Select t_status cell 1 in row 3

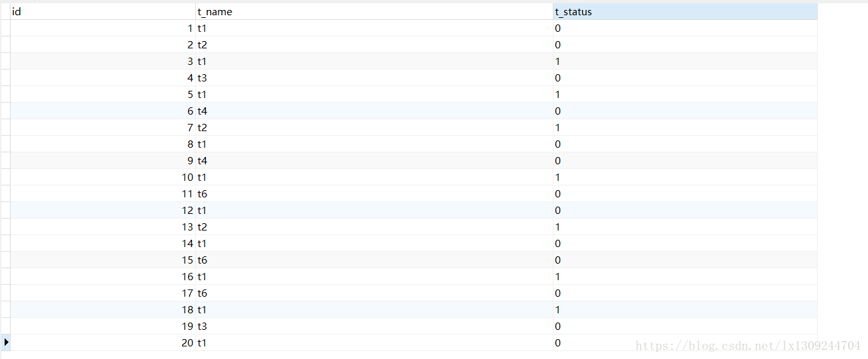(x=685, y=62)
